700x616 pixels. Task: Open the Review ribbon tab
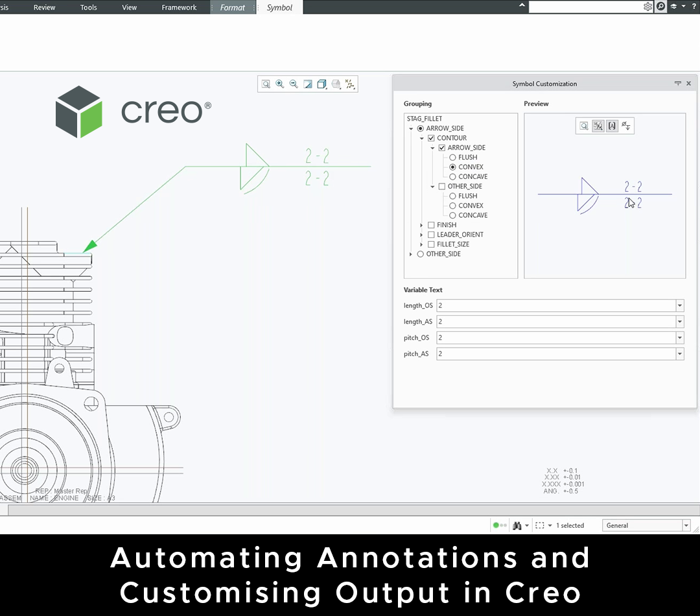(x=44, y=7)
